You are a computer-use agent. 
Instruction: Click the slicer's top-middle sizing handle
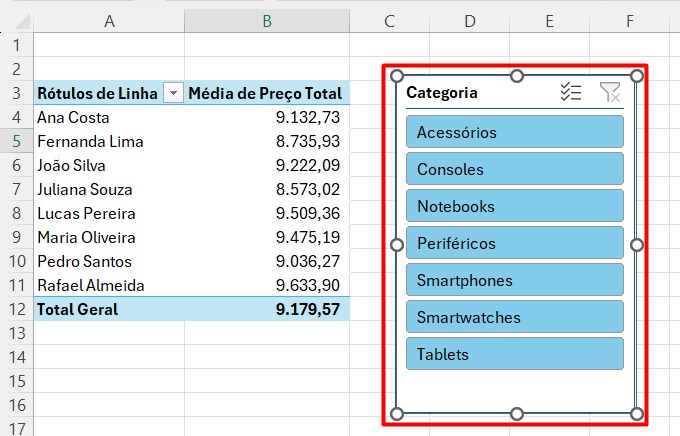pos(517,76)
